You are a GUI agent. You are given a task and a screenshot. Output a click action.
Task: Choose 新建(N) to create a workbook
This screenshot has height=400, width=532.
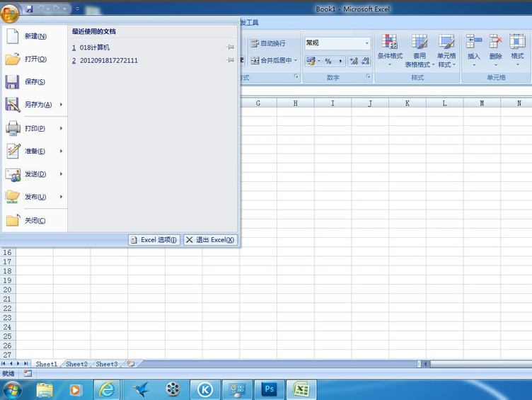34,36
